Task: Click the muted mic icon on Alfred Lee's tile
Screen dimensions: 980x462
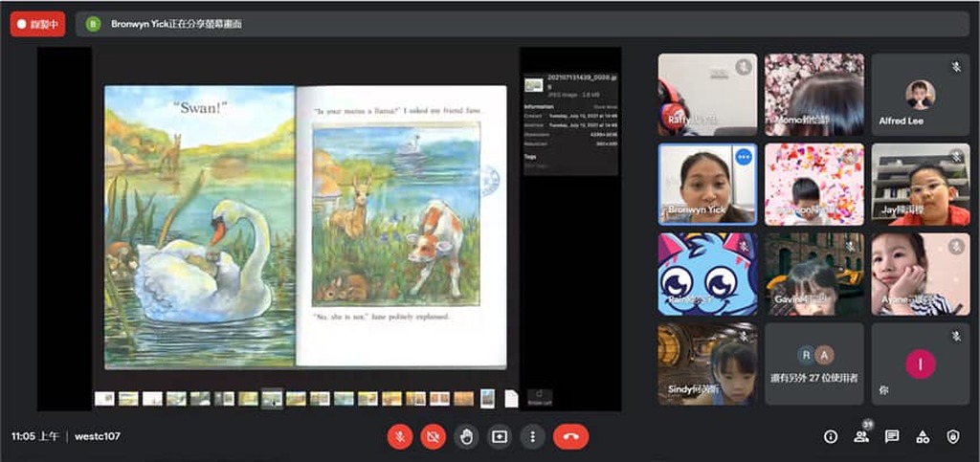Action: point(956,67)
